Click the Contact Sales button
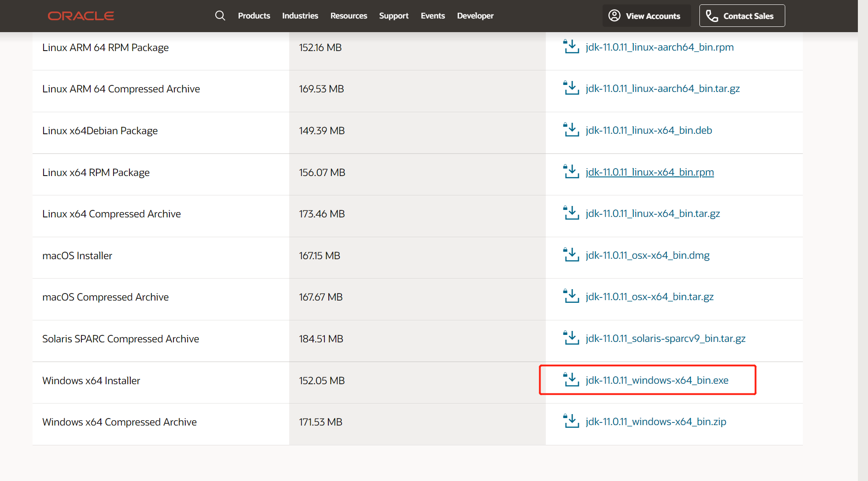This screenshot has width=868, height=481. (742, 16)
